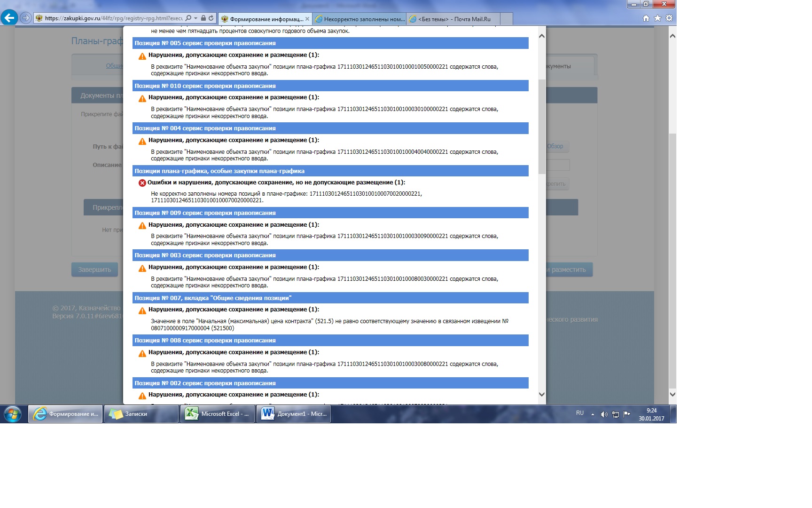Switch to the "Некорректно заполнены ном..." tab
Screen dimensions: 812x508
point(359,19)
